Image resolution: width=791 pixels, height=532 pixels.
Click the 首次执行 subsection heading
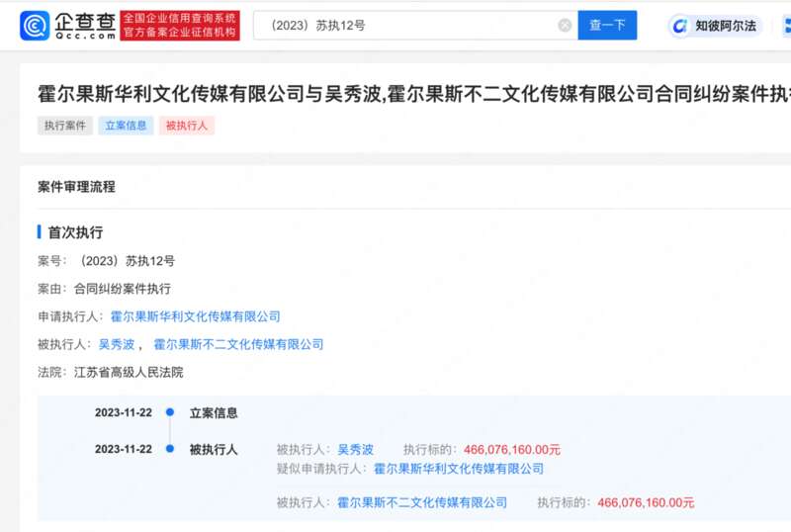[75, 232]
